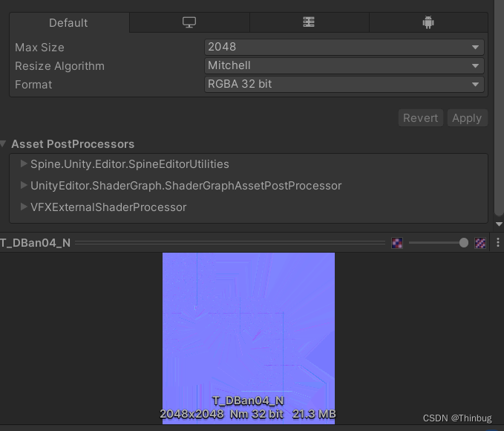Click the T_DBan04_N normal map preview
This screenshot has height=431, width=504.
click(249, 338)
